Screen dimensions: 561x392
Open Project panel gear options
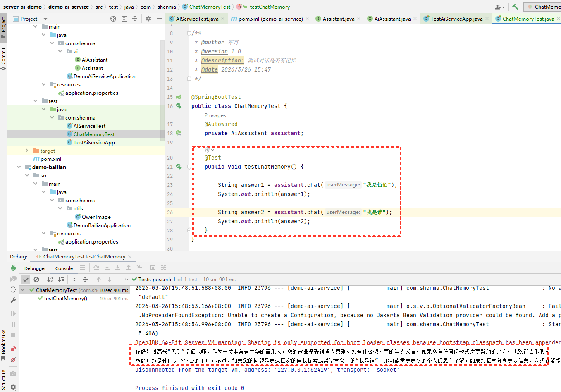[148, 19]
